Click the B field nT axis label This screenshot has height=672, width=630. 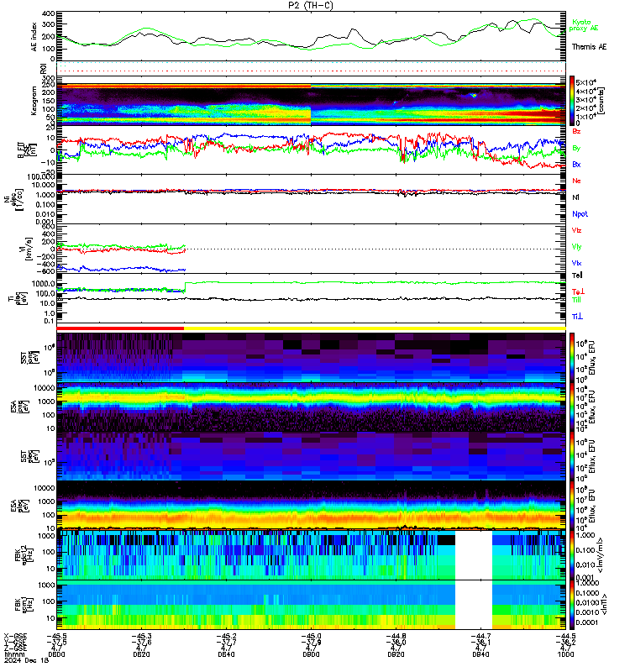[x=27, y=150]
